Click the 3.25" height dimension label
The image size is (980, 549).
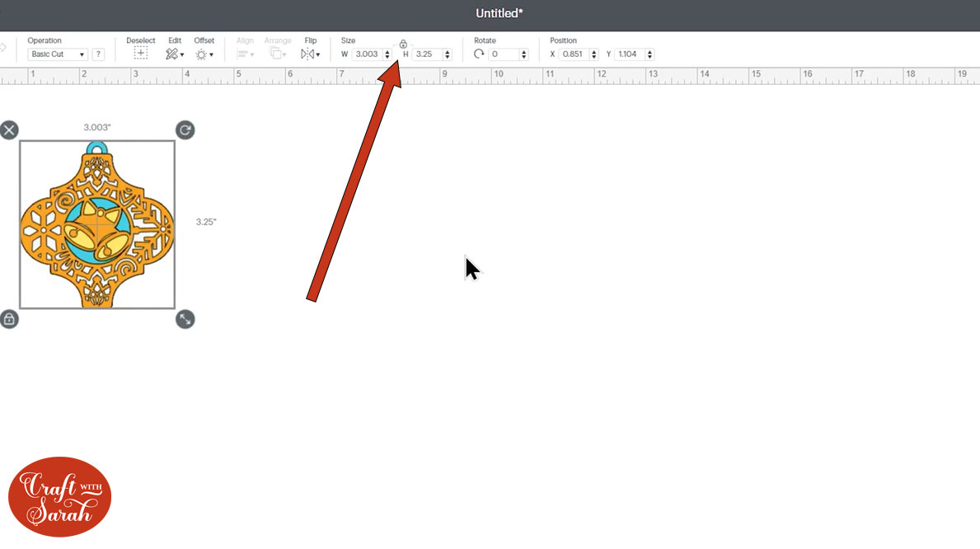tap(206, 222)
